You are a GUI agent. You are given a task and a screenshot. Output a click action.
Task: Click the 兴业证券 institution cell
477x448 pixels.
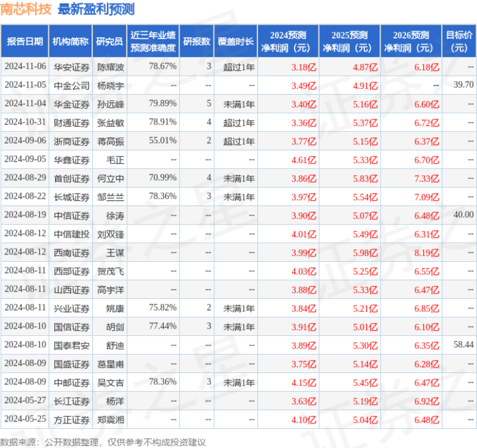click(x=72, y=308)
